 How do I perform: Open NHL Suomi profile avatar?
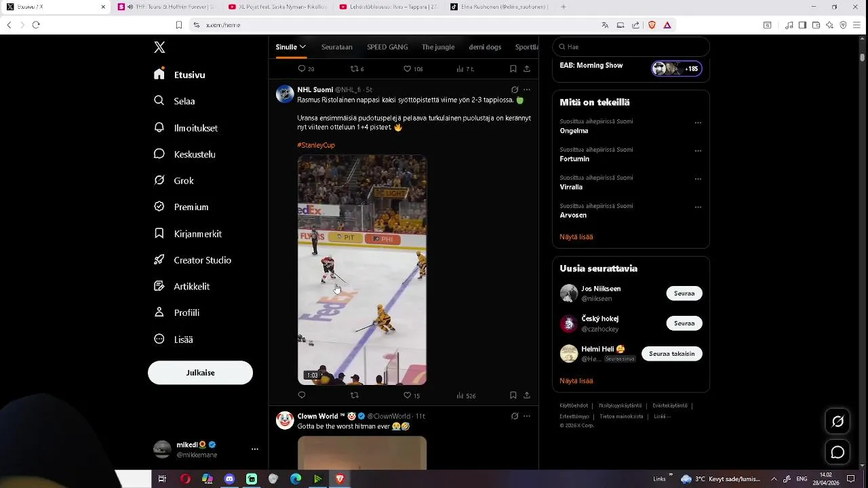pos(285,94)
